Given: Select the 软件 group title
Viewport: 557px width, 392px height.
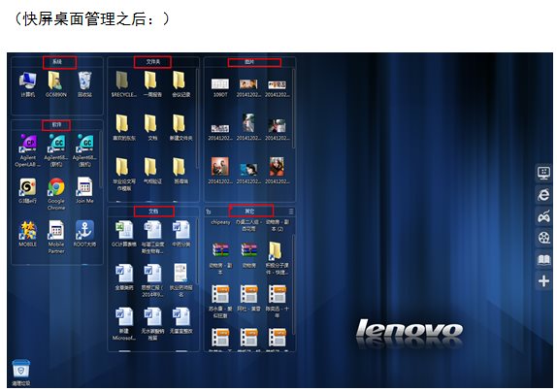Looking at the screenshot, I should [57, 125].
